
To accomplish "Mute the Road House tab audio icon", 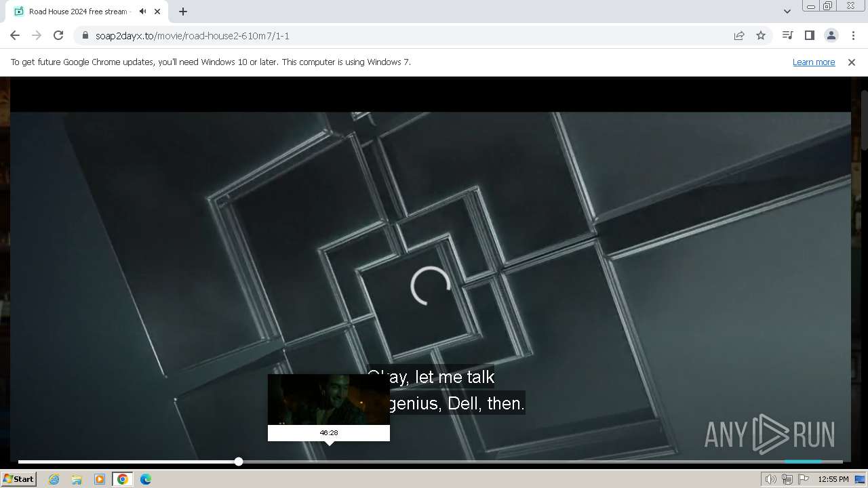I will coord(142,12).
